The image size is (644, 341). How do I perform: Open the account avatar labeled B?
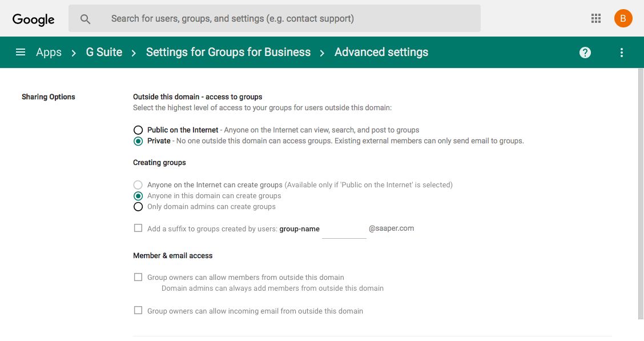[x=623, y=18]
